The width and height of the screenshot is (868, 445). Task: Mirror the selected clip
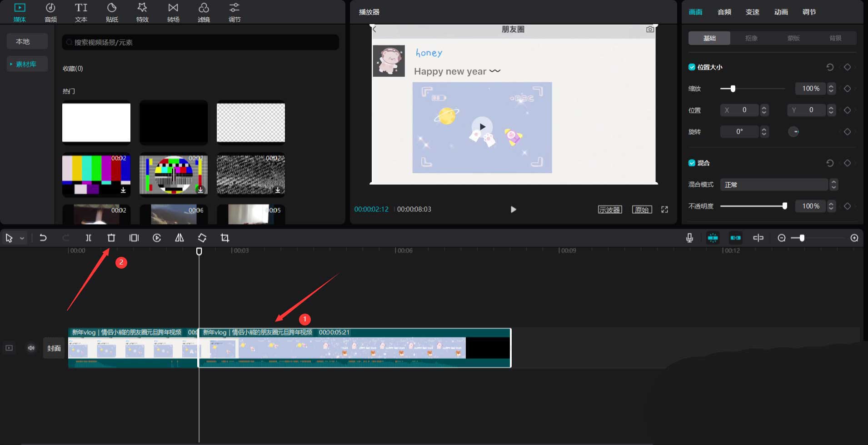[x=180, y=238]
